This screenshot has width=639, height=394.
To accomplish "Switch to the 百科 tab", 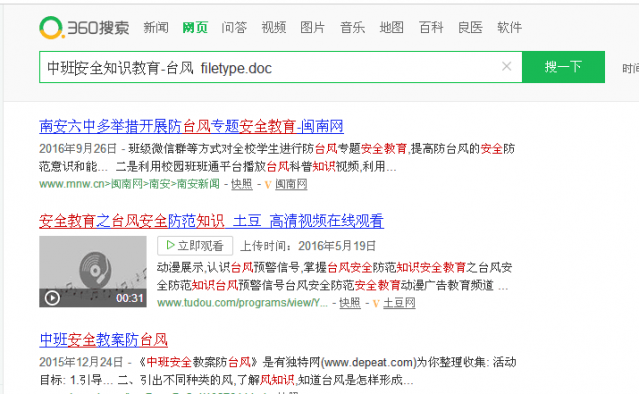I will pos(431,27).
